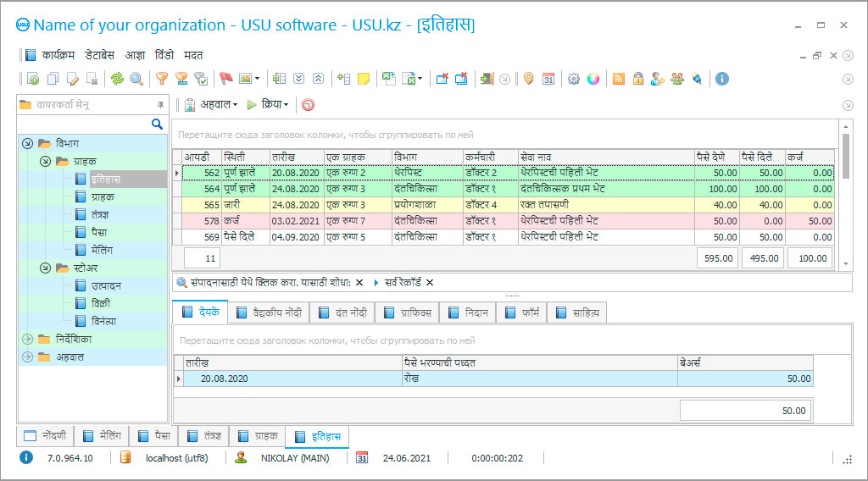This screenshot has width=868, height=481.
Task: Open the color wheel theme picker
Action: point(593,79)
